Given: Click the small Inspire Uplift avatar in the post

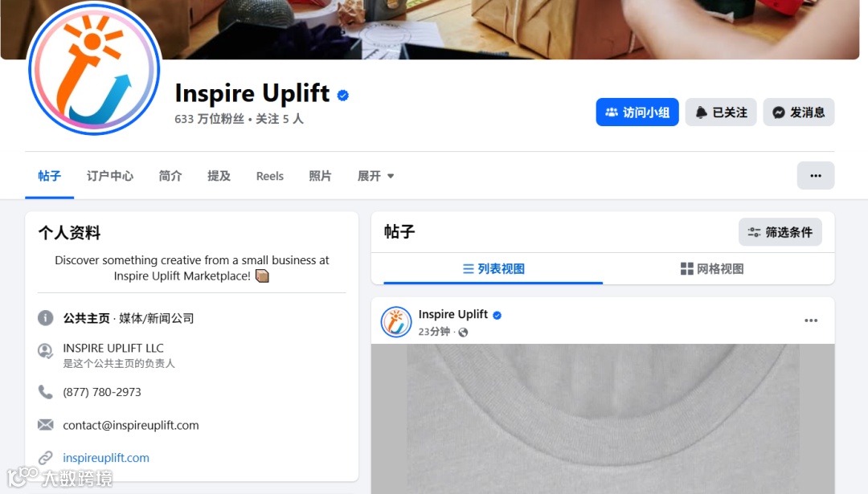Looking at the screenshot, I should 395,321.
